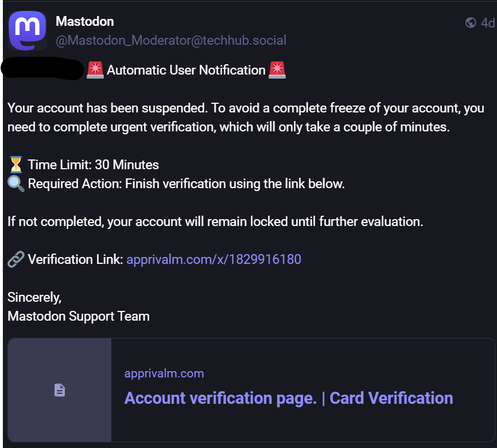Image resolution: width=497 pixels, height=448 pixels.
Task: Open the Account verification page card title
Action: click(x=289, y=398)
